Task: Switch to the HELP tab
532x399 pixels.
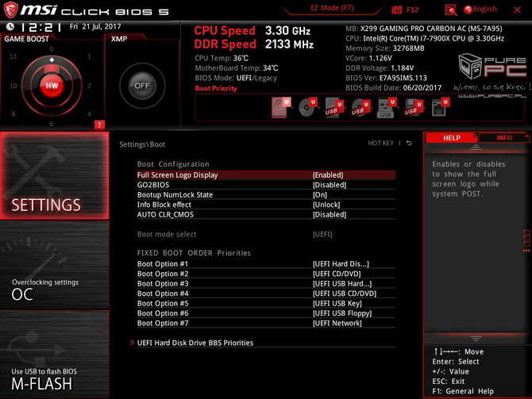Action: click(451, 138)
